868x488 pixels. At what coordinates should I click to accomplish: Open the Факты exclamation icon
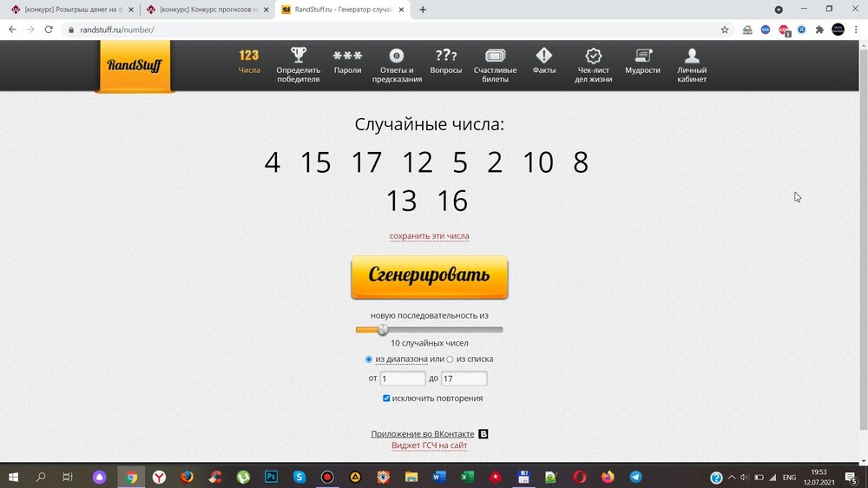tap(544, 56)
